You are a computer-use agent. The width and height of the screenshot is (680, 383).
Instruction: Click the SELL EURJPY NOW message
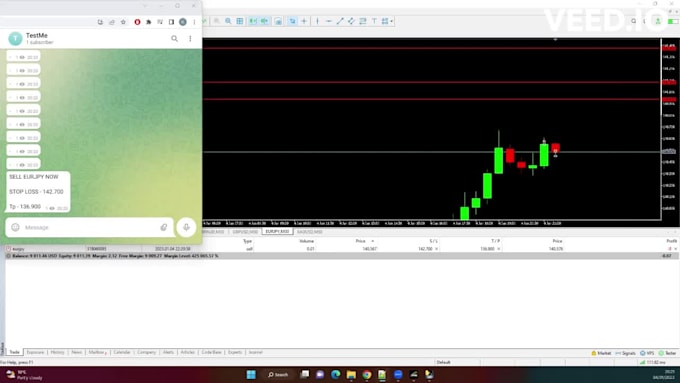tap(38, 192)
